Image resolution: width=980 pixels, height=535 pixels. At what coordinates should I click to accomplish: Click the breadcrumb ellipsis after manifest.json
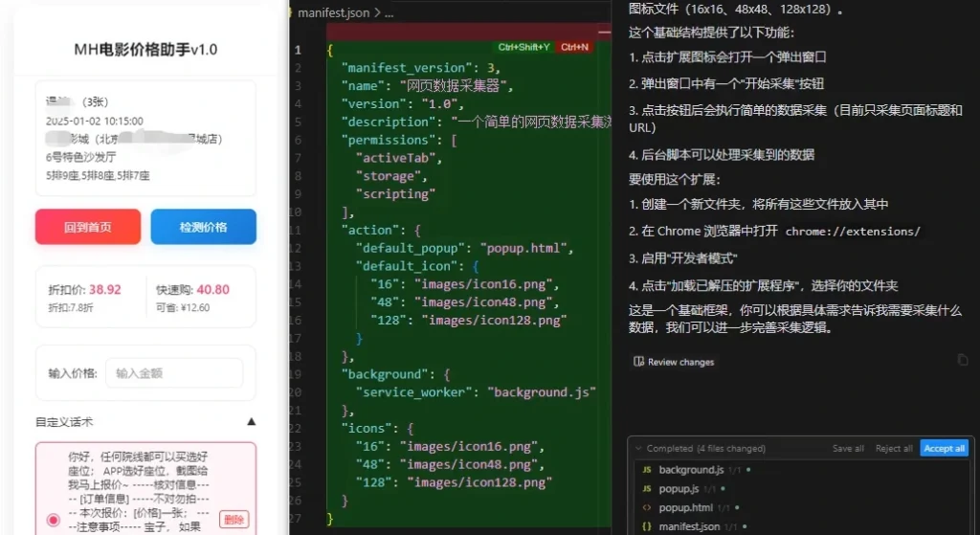point(389,13)
